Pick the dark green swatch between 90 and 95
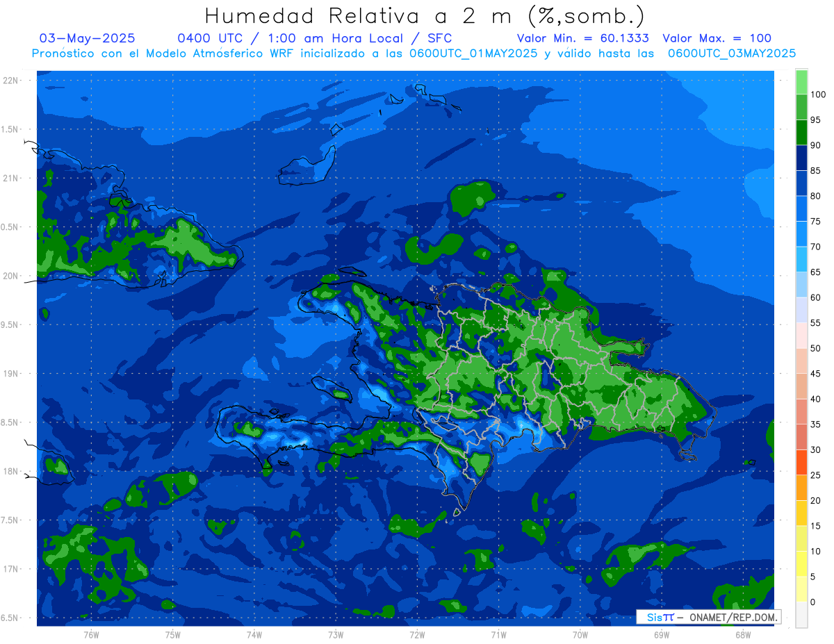This screenshot has width=834, height=644. click(x=801, y=132)
